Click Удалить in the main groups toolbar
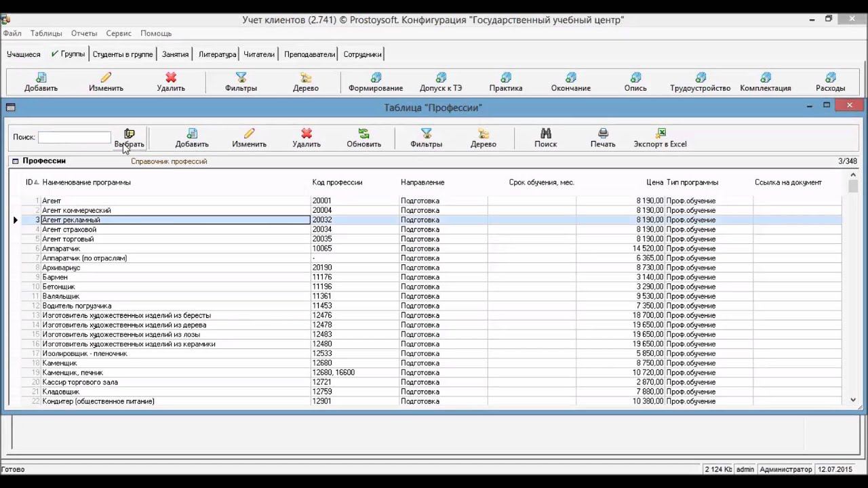 (171, 82)
